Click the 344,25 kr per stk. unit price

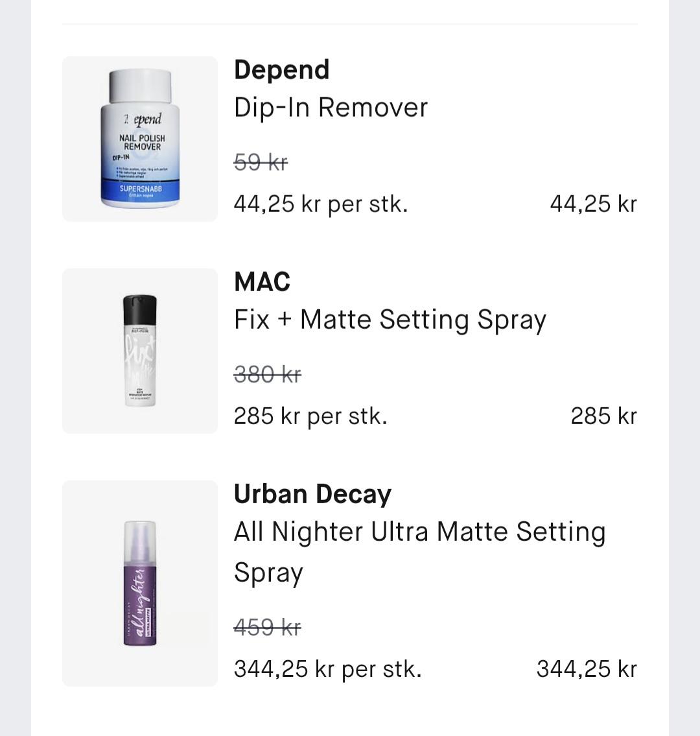click(327, 669)
